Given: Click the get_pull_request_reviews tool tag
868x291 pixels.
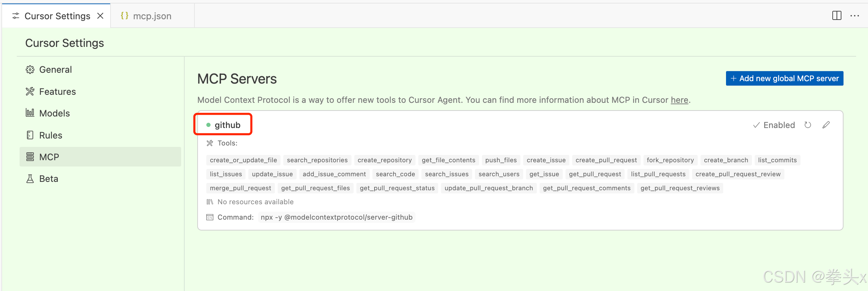Looking at the screenshot, I should click(680, 188).
